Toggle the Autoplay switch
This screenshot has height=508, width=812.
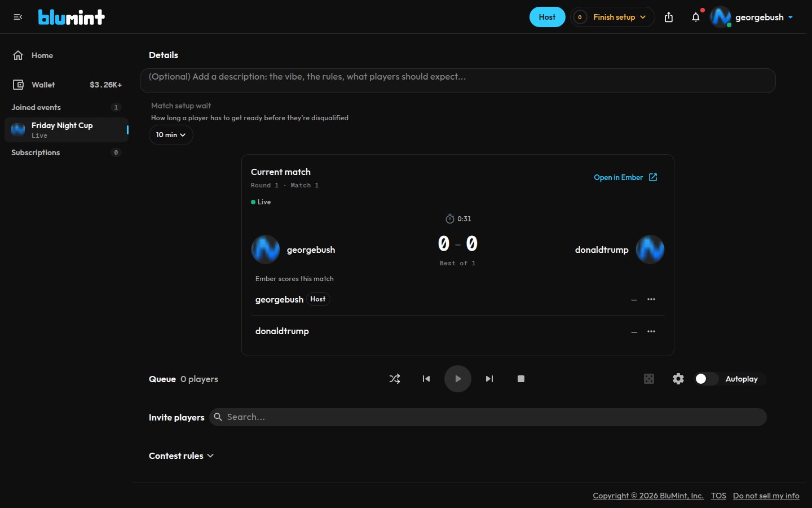pyautogui.click(x=706, y=379)
